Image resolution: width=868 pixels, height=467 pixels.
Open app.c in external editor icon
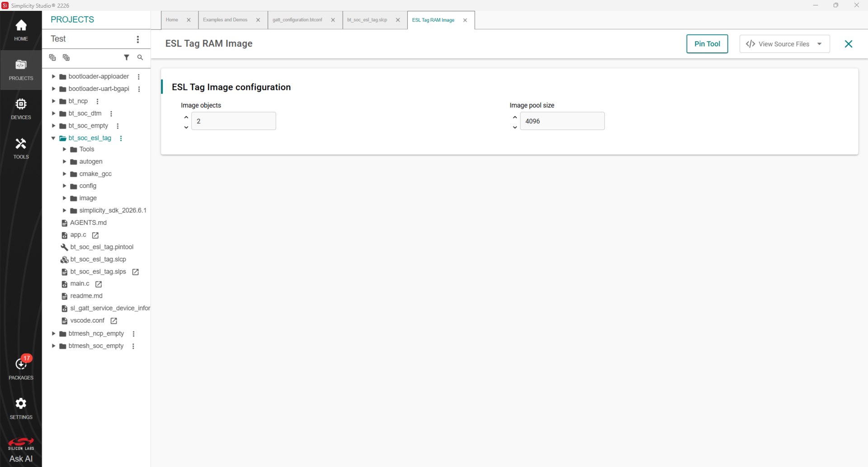(x=95, y=235)
